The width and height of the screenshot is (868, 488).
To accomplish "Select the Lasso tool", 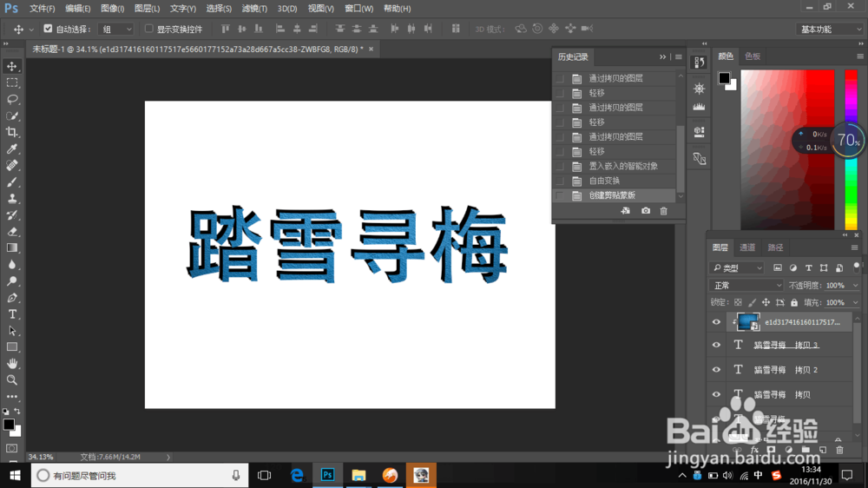I will point(11,99).
